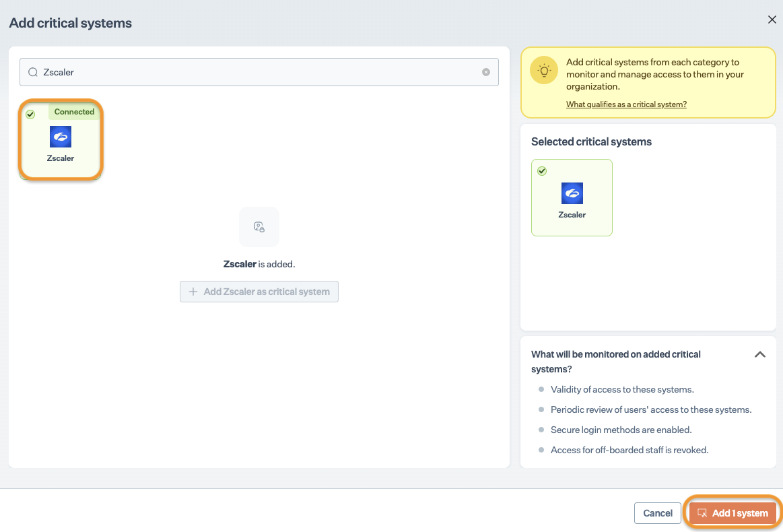Click 'Periodic review of users' access' item

pos(650,409)
